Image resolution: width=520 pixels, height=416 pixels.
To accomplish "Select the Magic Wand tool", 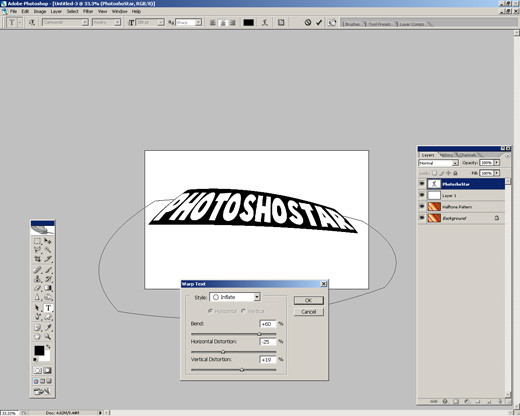I will (48, 250).
